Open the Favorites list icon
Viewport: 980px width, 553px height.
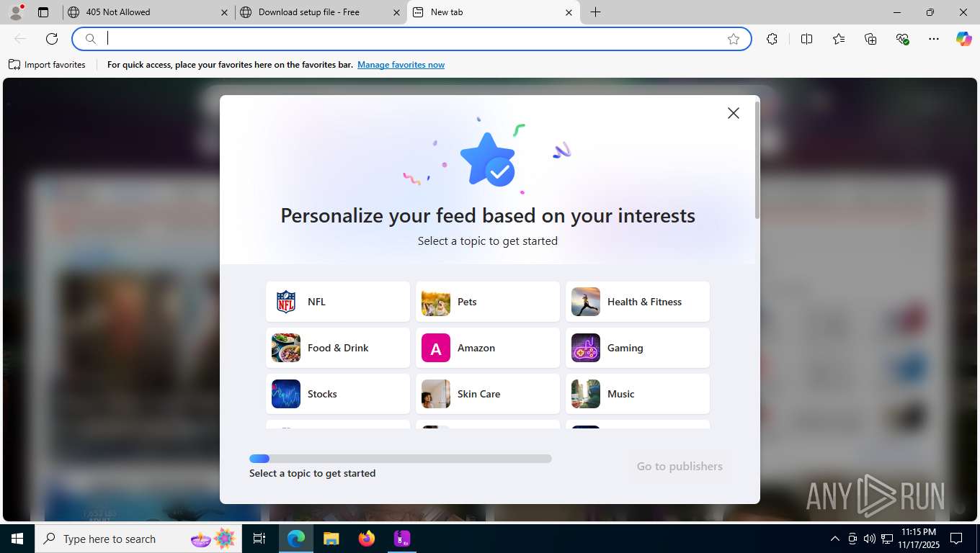click(839, 39)
